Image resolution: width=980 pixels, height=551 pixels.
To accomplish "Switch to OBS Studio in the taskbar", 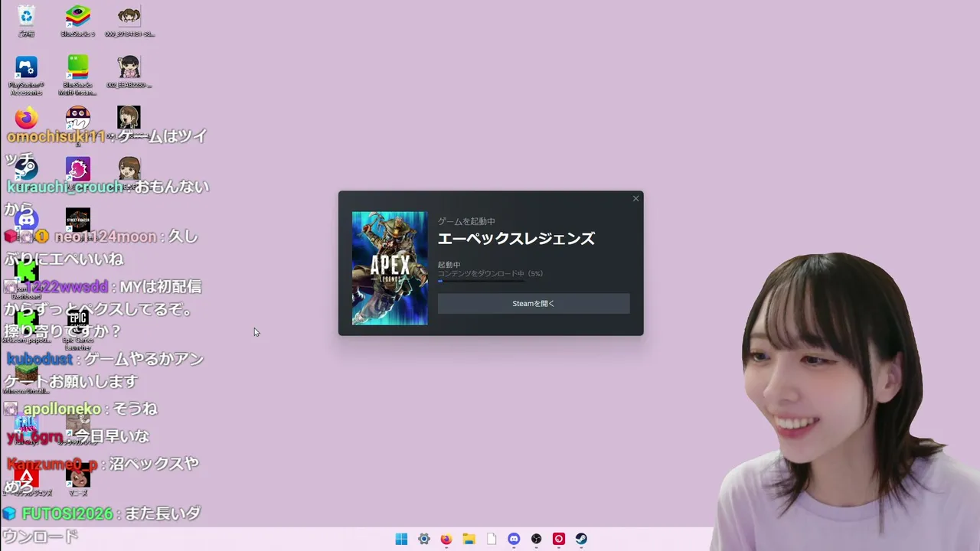I will coord(537,539).
